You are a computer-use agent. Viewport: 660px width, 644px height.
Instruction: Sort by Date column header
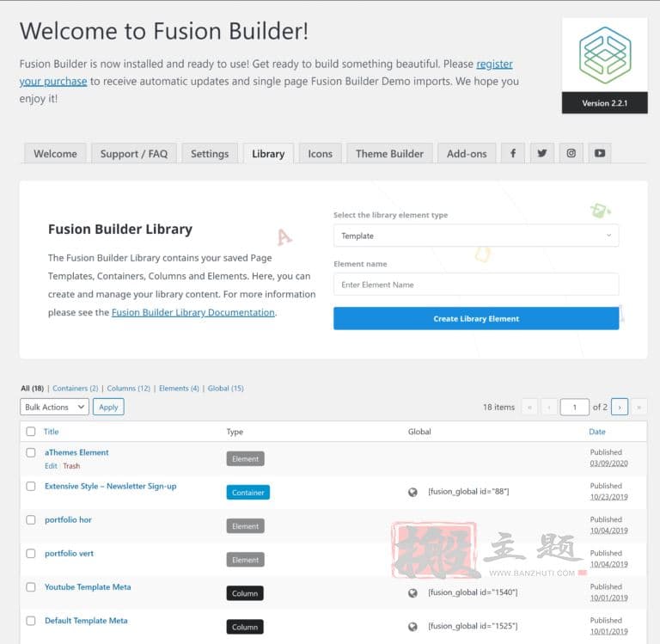pyautogui.click(x=597, y=432)
